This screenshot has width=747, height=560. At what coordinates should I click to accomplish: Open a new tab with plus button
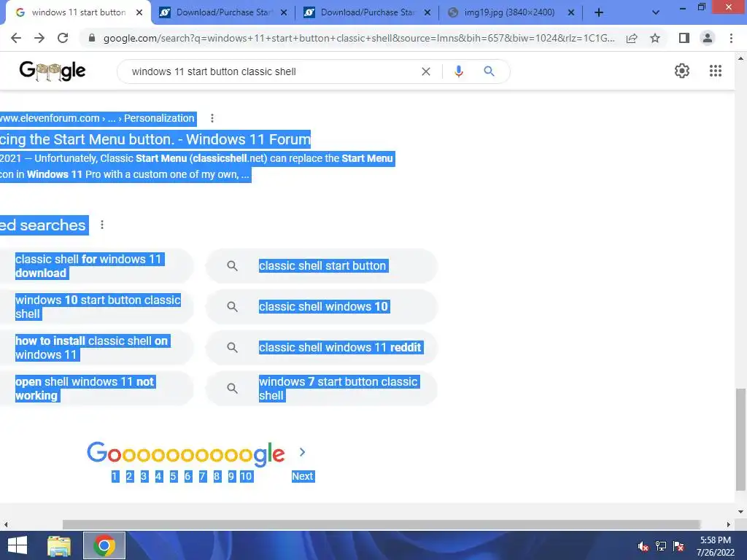[x=599, y=13]
